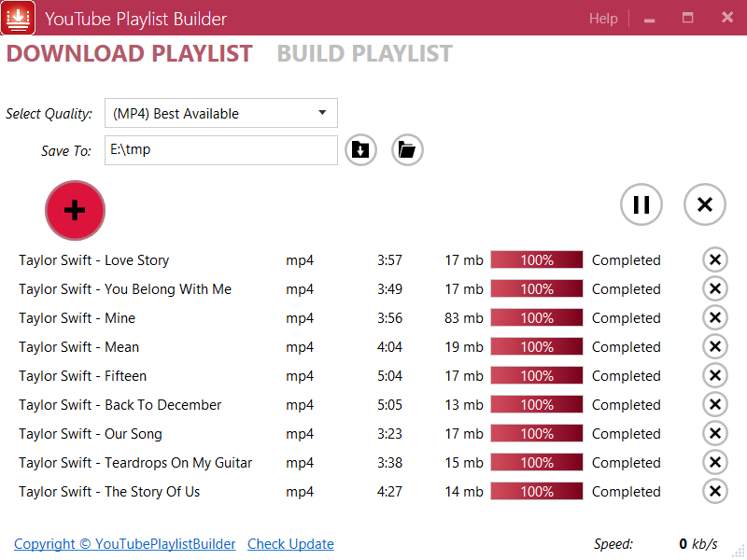Click the Teardrops On My Guitar progress bar
747x560 pixels.
tap(537, 462)
